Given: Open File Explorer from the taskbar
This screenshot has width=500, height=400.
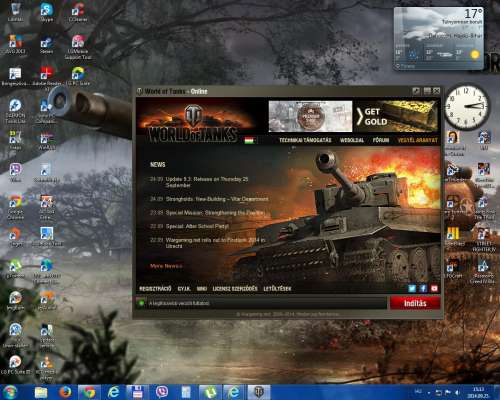Looking at the screenshot, I should coord(41,392).
